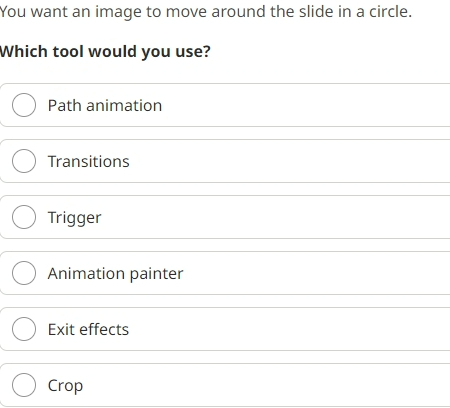Click the 'Exit effects' label text
450x408 pixels.
(88, 329)
